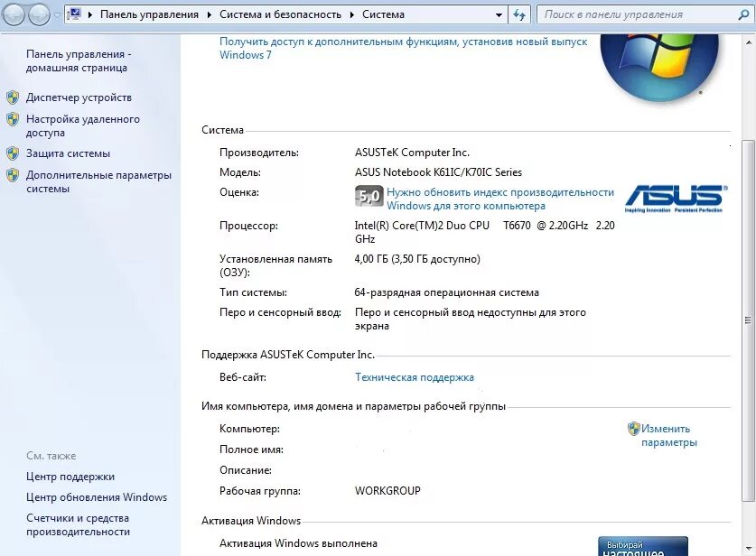Select ASUS Notebook K61IC/K70IC Series text
The image size is (756, 556).
(438, 172)
